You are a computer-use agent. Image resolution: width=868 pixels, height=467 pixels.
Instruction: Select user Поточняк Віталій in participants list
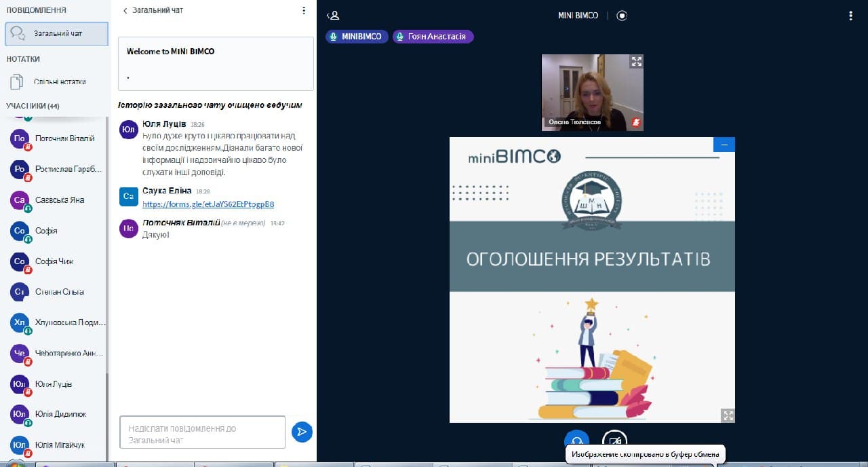point(57,138)
